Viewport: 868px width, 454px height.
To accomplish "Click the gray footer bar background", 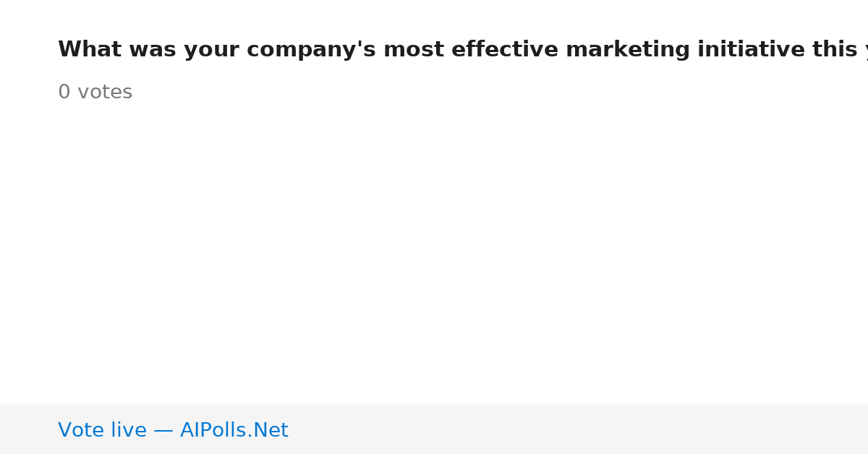I will coord(579,429).
